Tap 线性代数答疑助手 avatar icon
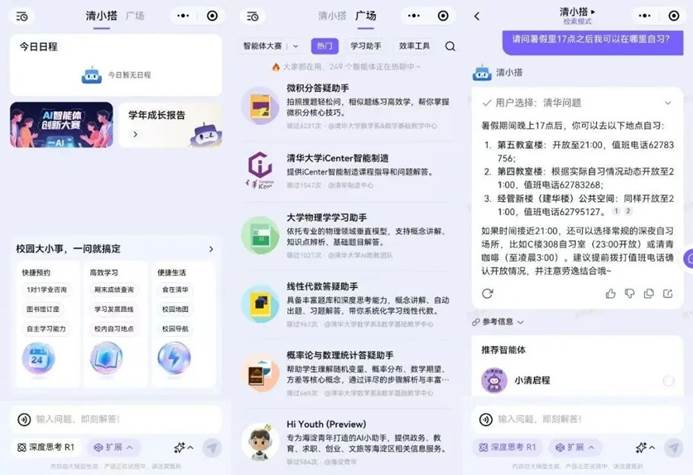The height and width of the screenshot is (475, 693). click(260, 304)
